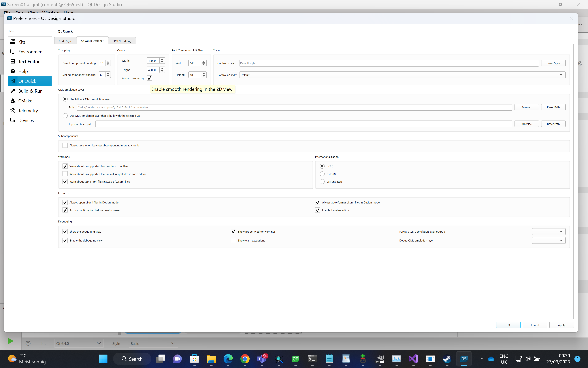Show hidden tray icons chevron
Screen dimensions: 588x368
(482, 359)
